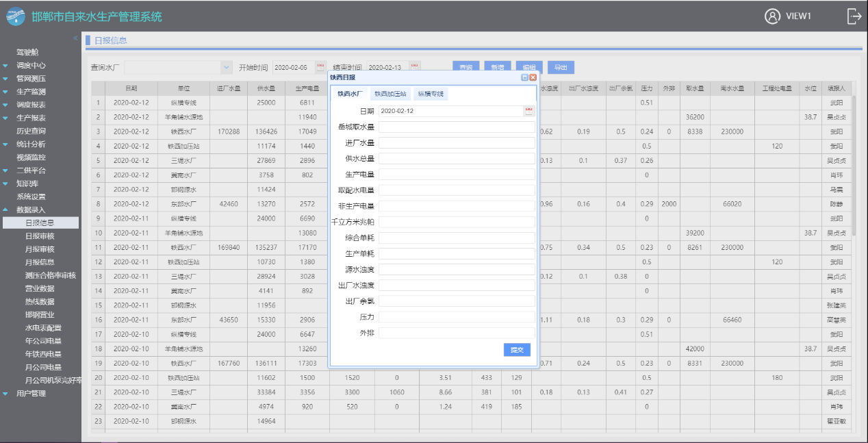This screenshot has width=868, height=443.
Task: Focus the 出厂余氯 input field in dialog
Action: (x=457, y=301)
